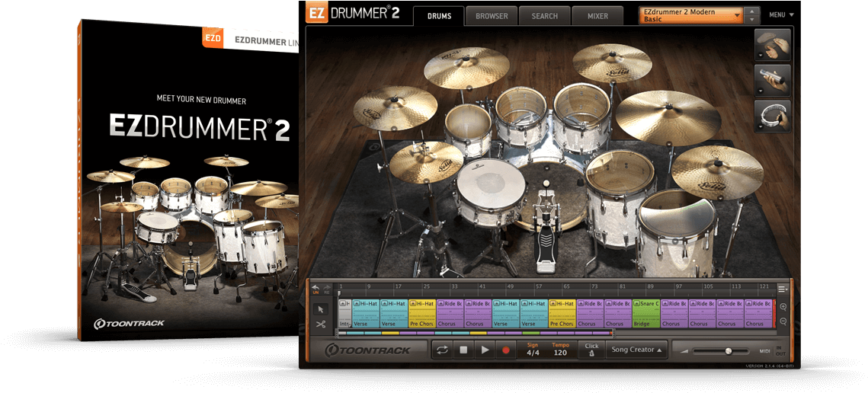Select the Pre Chorus block at bar 65
This screenshot has width=868, height=393.
562,313
